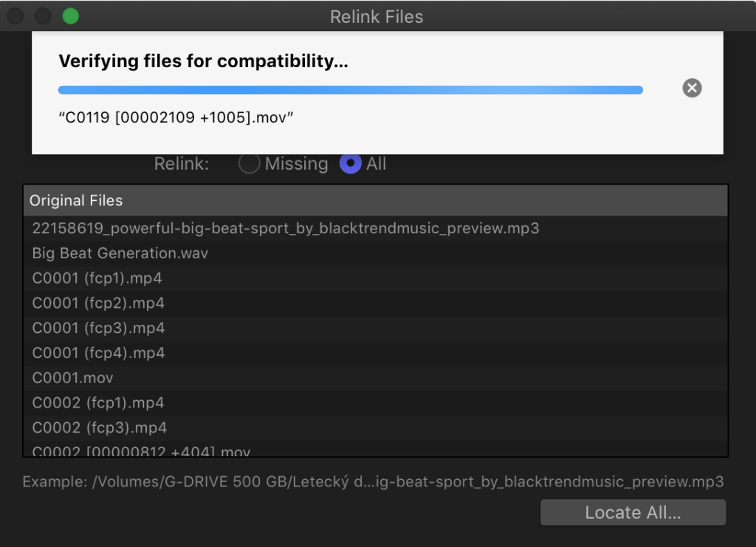This screenshot has width=756, height=547.
Task: Click the Locate All button
Action: tap(633, 512)
